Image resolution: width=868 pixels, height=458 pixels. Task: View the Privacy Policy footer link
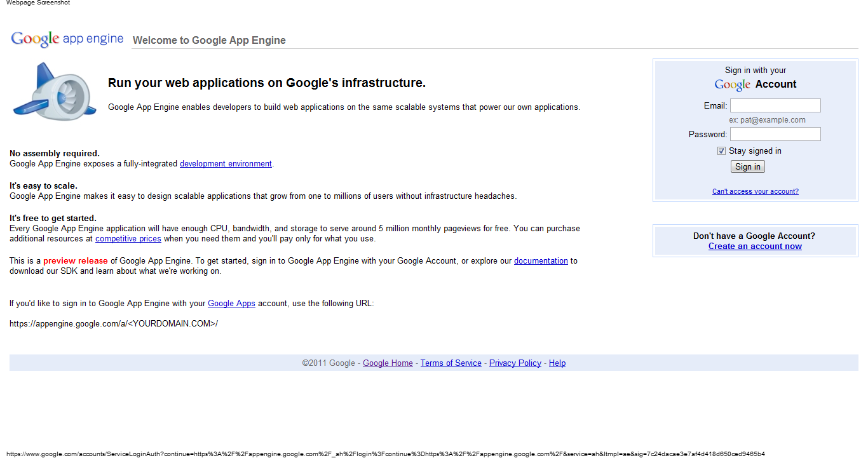(515, 363)
